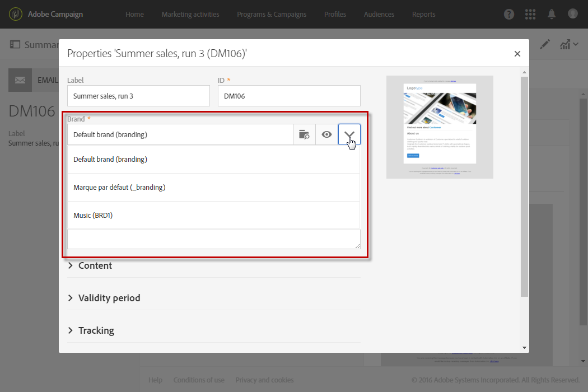Open Marketing activities menu
This screenshot has height=392, width=588.
(190, 14)
